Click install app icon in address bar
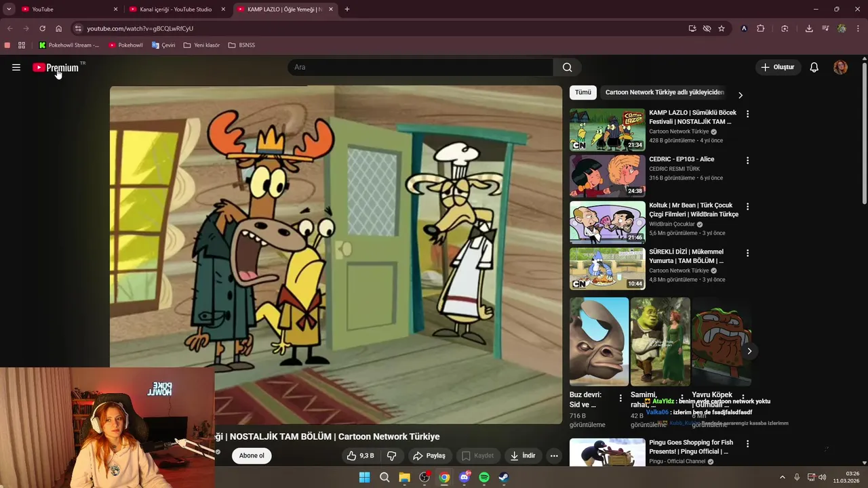Viewport: 868px width, 488px height. [692, 28]
